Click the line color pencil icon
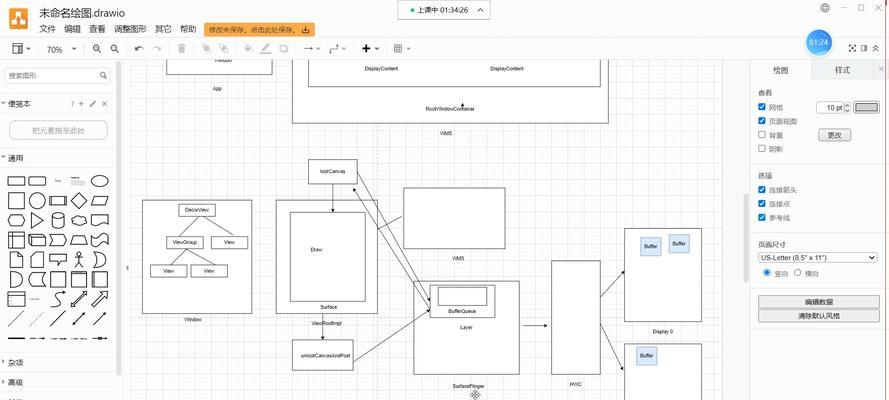 pyautogui.click(x=265, y=49)
